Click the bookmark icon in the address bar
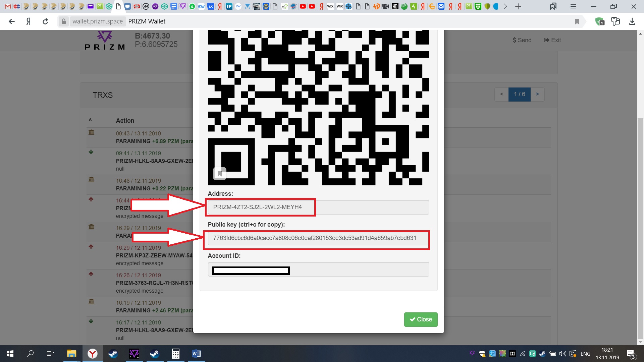 tap(577, 22)
